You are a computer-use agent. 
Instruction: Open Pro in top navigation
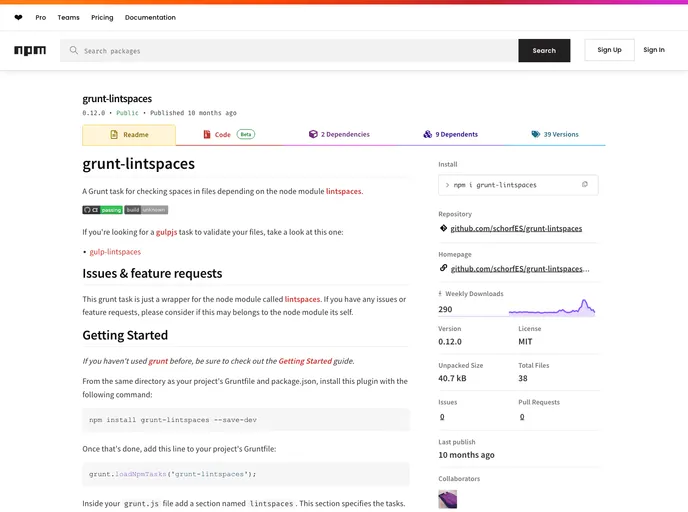point(41,18)
